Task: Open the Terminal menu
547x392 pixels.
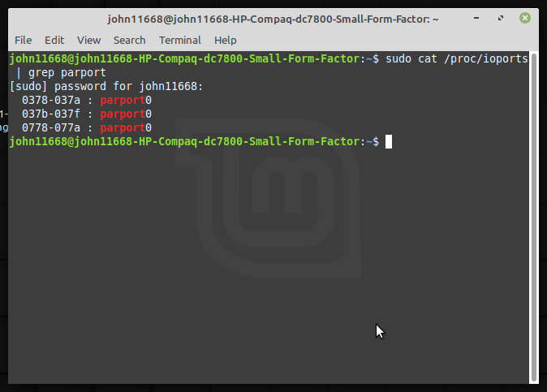Action: pyautogui.click(x=180, y=41)
